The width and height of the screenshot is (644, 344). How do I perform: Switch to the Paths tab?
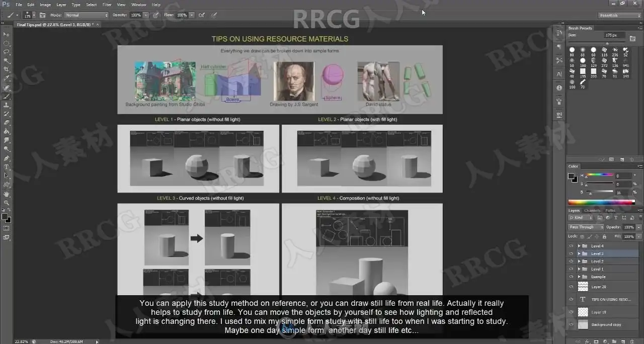click(610, 210)
